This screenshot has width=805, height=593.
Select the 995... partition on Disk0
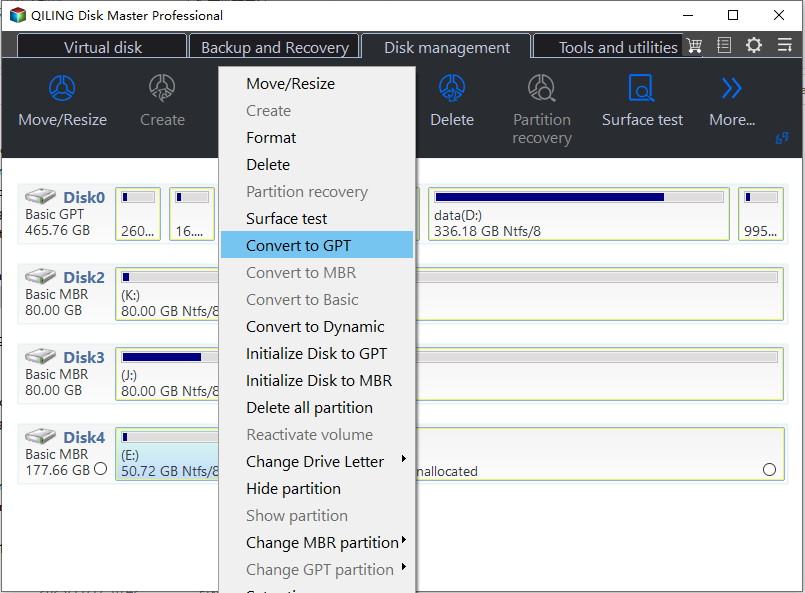pyautogui.click(x=761, y=214)
